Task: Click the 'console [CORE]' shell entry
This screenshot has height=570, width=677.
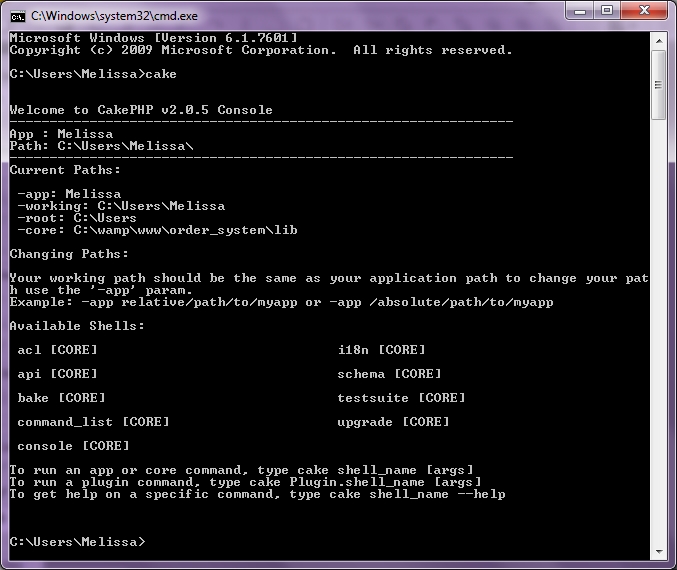Action: [73, 446]
